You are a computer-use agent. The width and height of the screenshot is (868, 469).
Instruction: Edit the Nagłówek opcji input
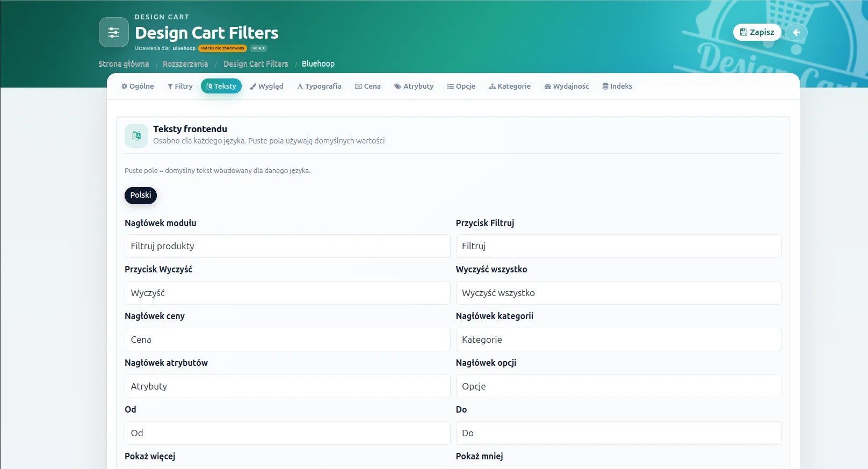pos(618,386)
